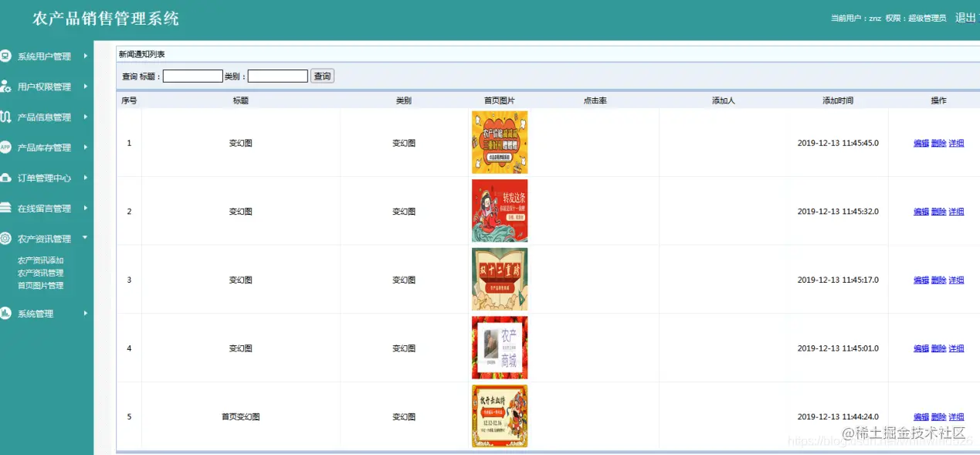This screenshot has height=455, width=980.
Task: Expand the 系统用户管理 arrow
Action: click(x=86, y=56)
